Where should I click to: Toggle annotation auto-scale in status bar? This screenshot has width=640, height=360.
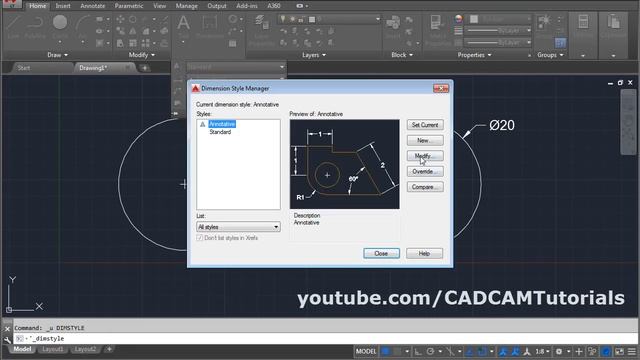tap(515, 351)
